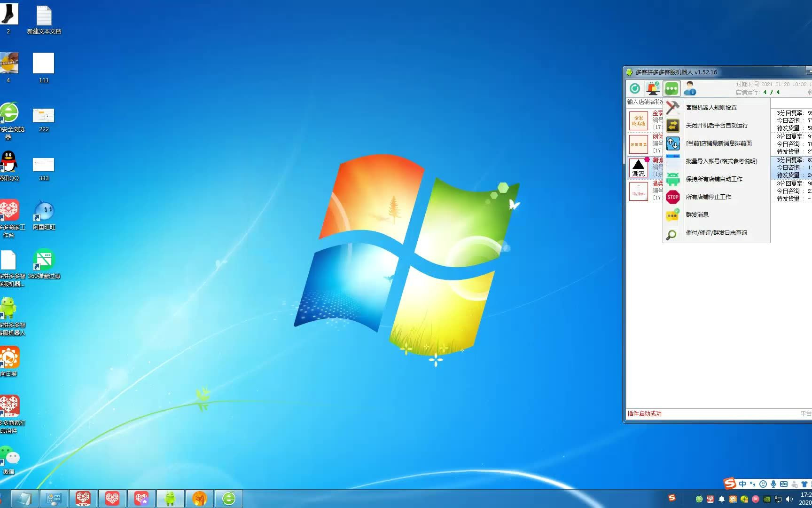The image size is (812, 508).
Task: Choose [当前]店铺最新消息排前面 menu entry
Action: [x=716, y=143]
